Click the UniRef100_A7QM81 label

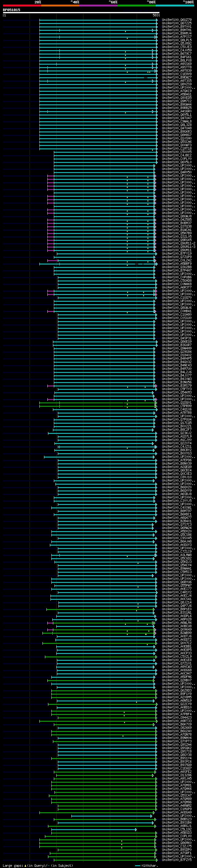[x=176, y=785]
